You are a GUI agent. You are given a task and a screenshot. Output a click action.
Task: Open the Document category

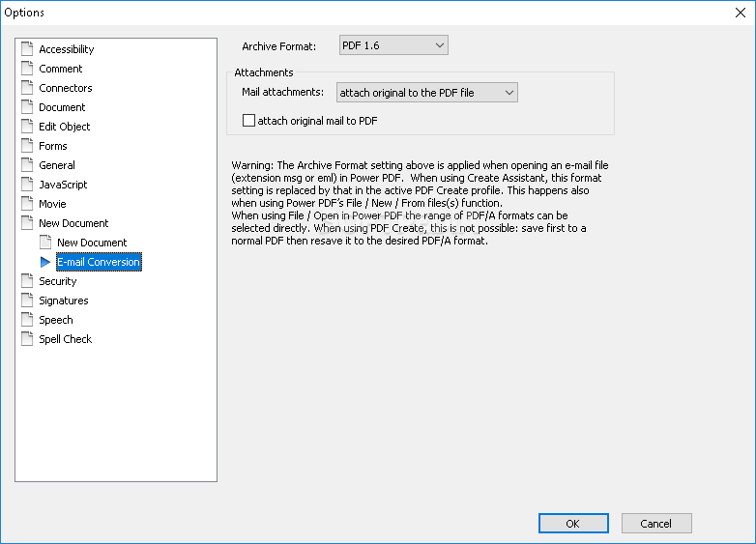62,107
